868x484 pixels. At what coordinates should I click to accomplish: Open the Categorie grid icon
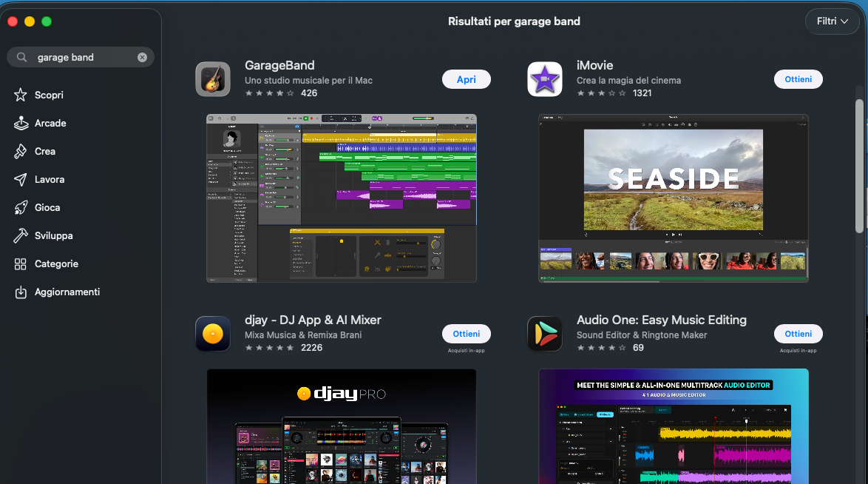tap(21, 264)
